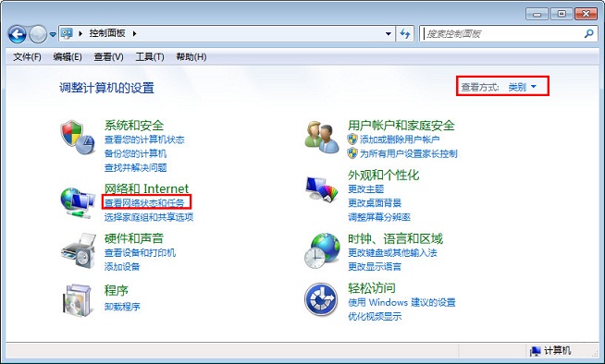The height and width of the screenshot is (364, 605).
Task: Click the 调整屏幕分辨率 link
Action: 379,217
